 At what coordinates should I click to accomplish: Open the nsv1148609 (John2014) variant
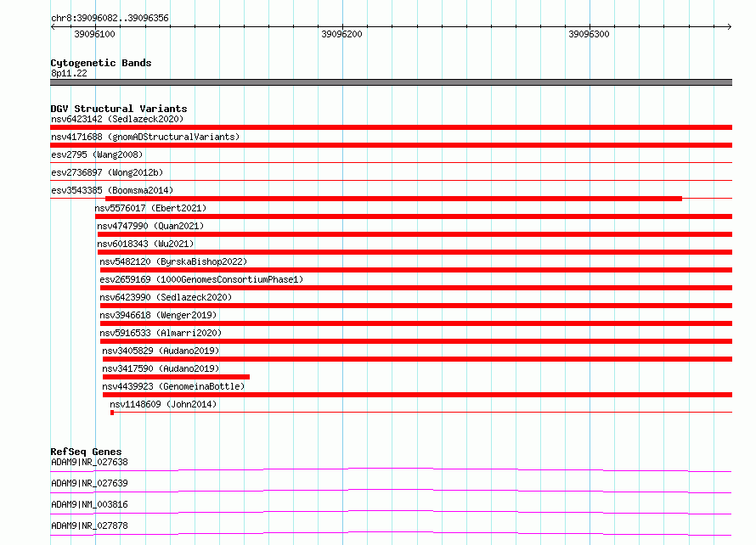click(x=163, y=404)
